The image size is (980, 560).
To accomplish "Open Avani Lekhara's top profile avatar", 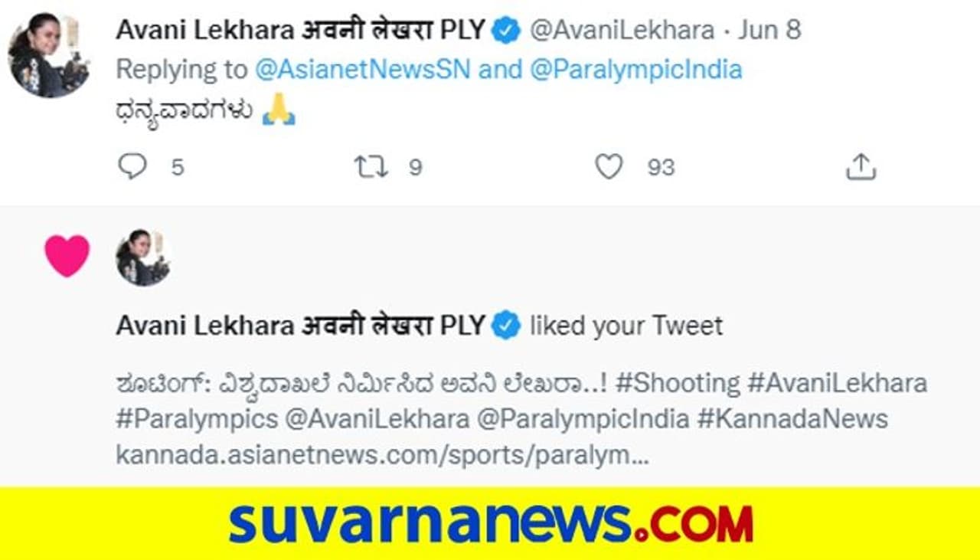I will [x=49, y=55].
